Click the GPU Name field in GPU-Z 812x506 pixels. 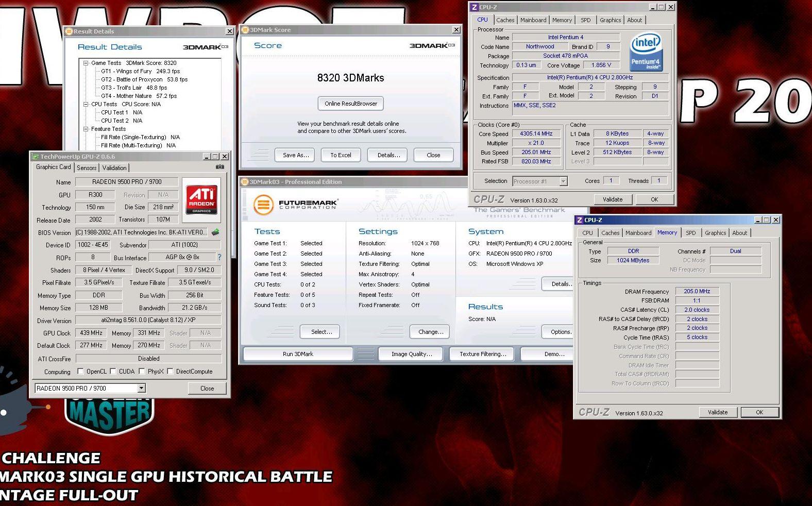coord(127,182)
